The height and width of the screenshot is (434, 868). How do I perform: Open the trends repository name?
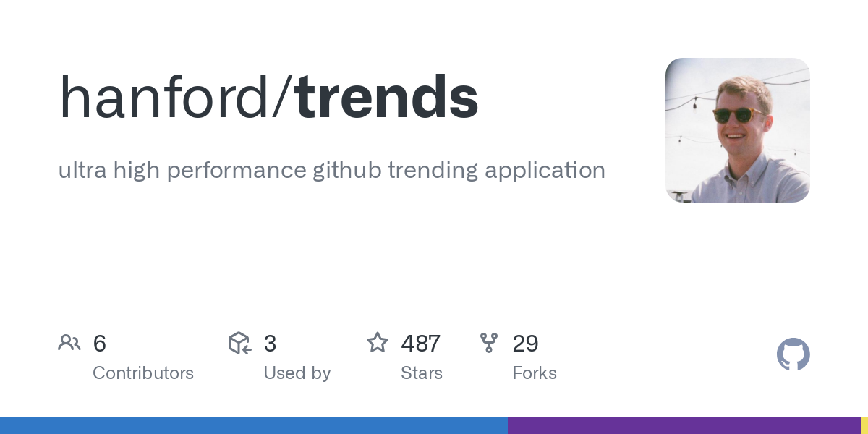pos(387,95)
